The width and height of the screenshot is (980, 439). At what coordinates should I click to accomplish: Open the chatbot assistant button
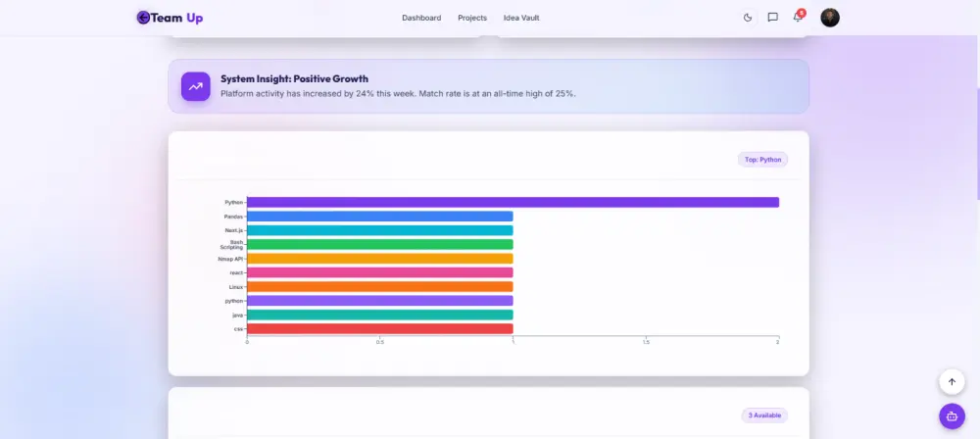pos(952,415)
